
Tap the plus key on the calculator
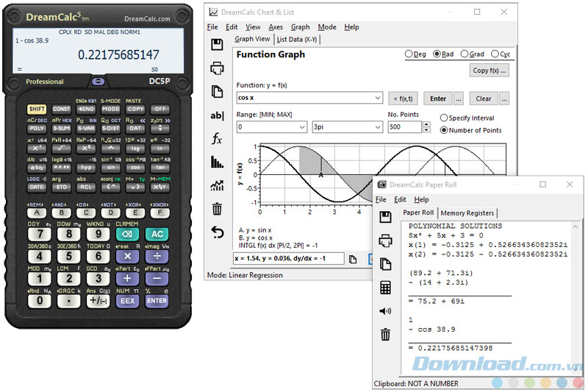[x=127, y=278]
